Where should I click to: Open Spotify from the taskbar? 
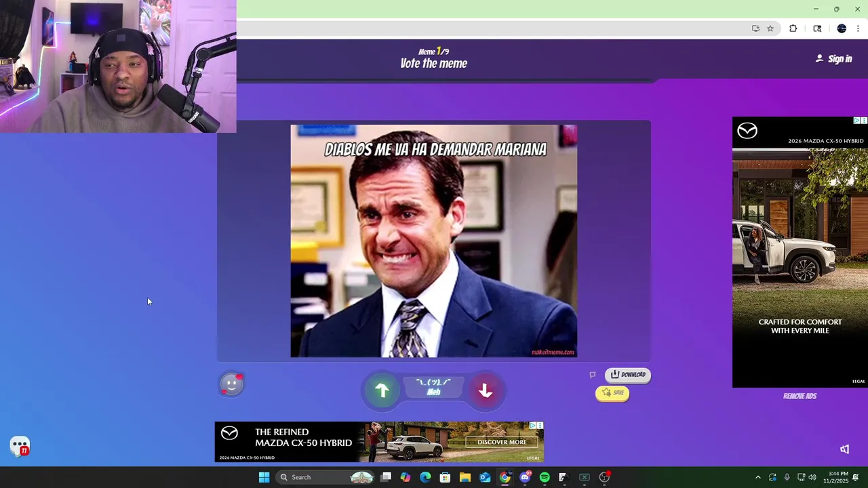(545, 477)
